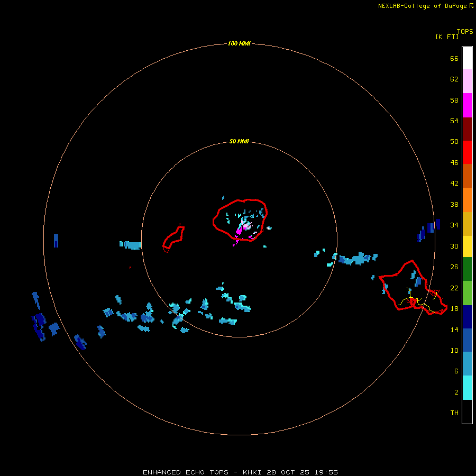
Task: Click the NEXLAB-College of DuPage credit text
Action: (422, 6)
